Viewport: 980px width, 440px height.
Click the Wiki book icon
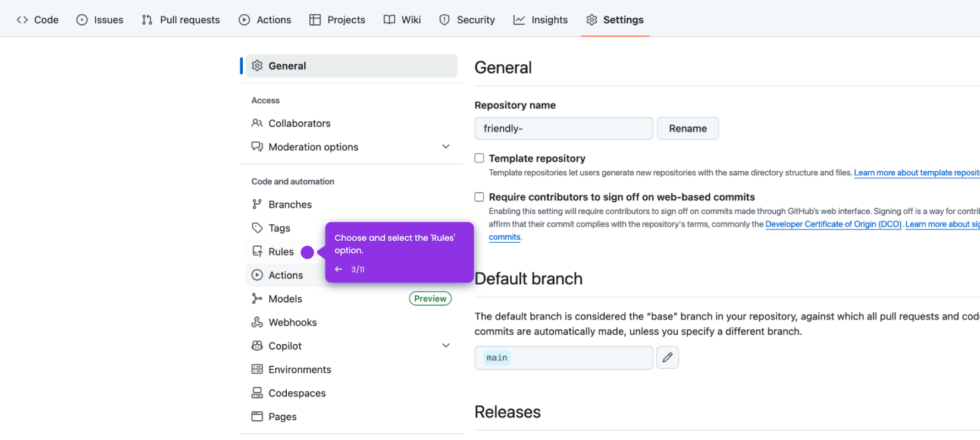coord(389,20)
